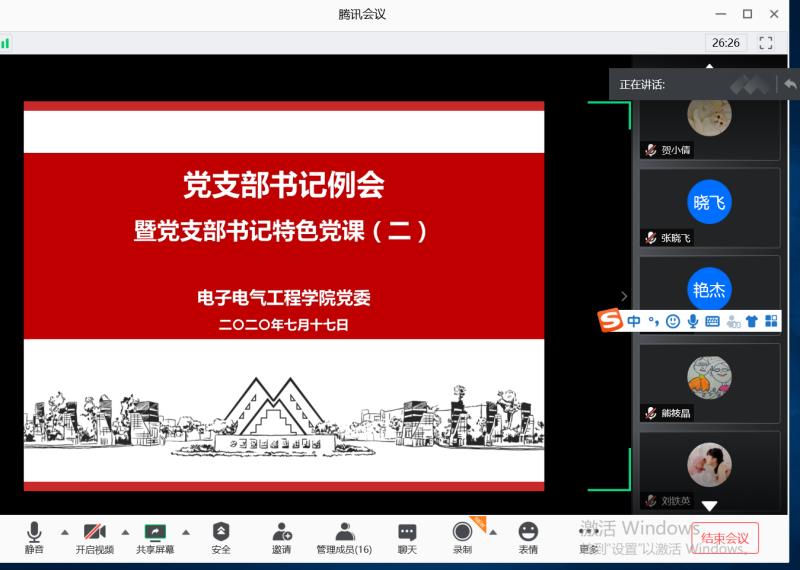Open the security (安全) options
The height and width of the screenshot is (570, 800).
pyautogui.click(x=221, y=537)
